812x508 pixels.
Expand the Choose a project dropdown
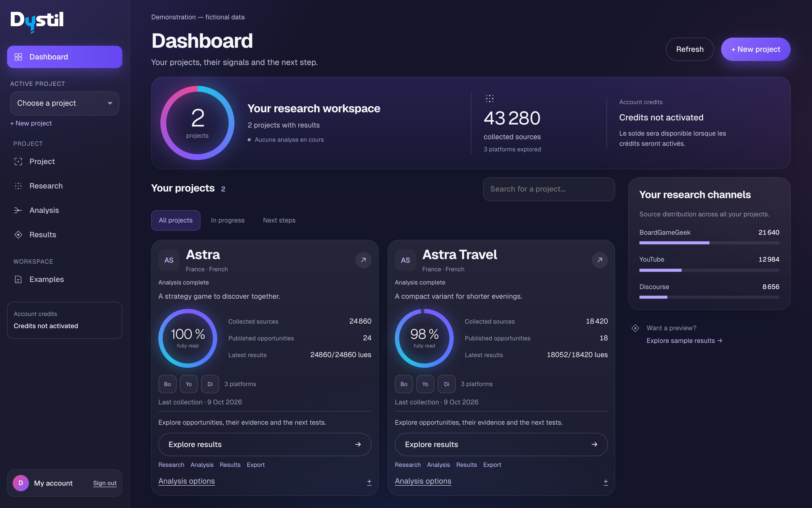tap(64, 103)
